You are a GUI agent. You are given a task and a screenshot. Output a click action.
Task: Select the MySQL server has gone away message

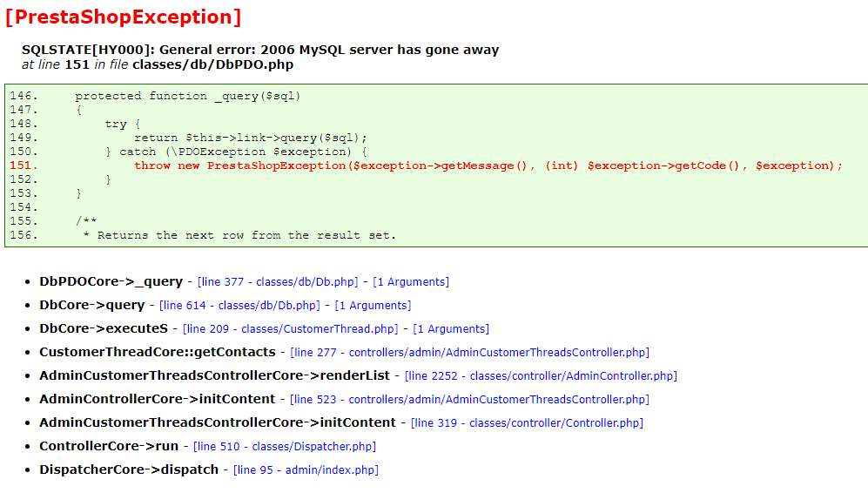260,50
